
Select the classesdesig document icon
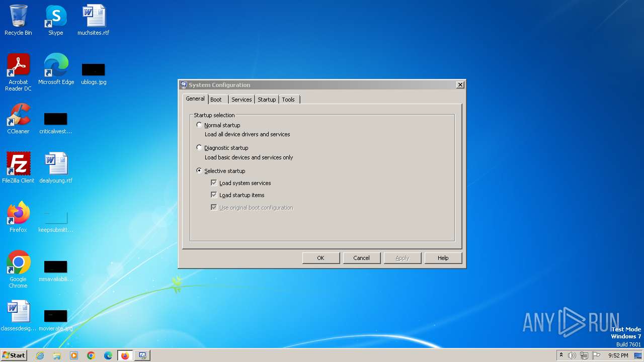click(18, 315)
